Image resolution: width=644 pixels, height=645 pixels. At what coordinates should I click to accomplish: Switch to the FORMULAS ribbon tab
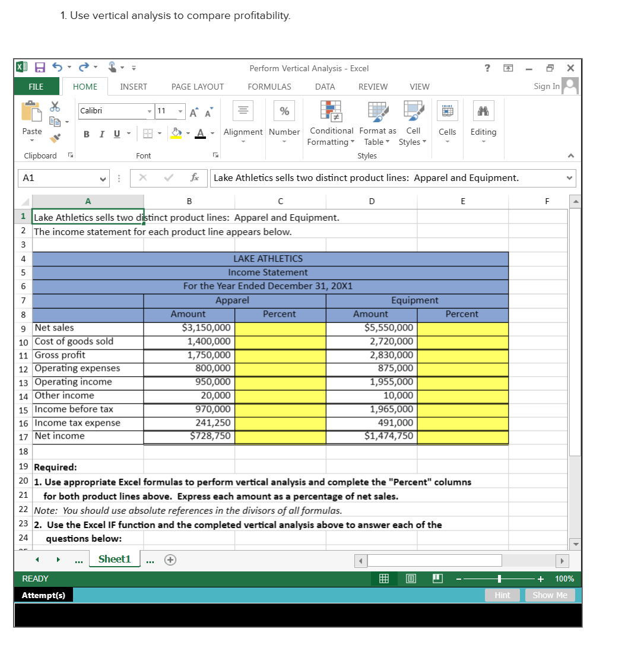tap(269, 87)
